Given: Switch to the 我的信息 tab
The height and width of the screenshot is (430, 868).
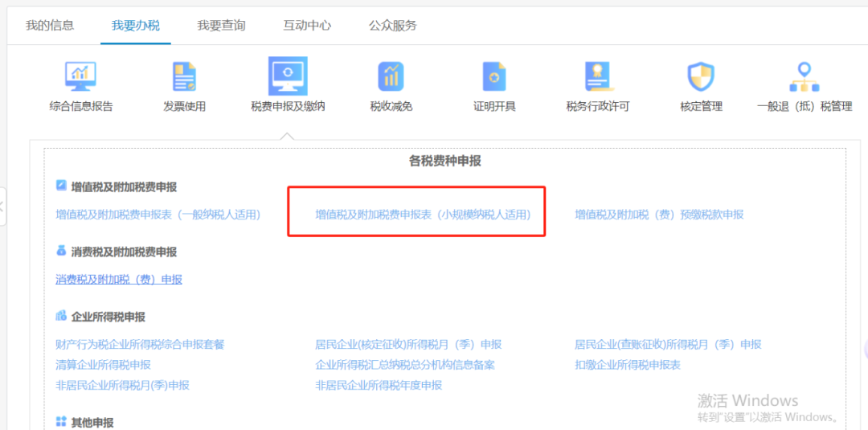Looking at the screenshot, I should click(50, 26).
